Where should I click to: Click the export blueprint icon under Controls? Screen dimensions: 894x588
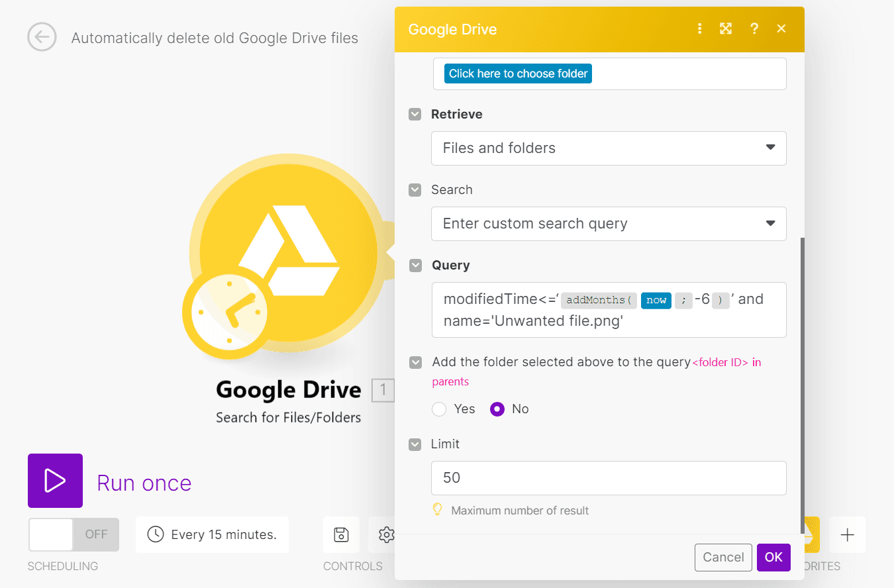[341, 534]
